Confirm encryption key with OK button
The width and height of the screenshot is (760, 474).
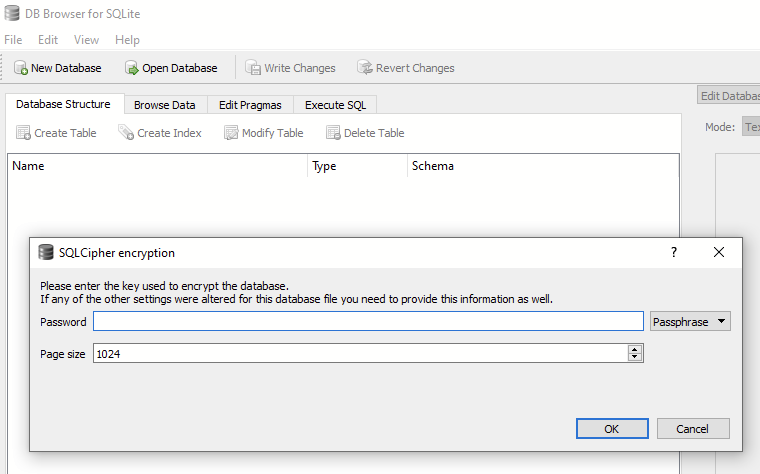click(612, 428)
